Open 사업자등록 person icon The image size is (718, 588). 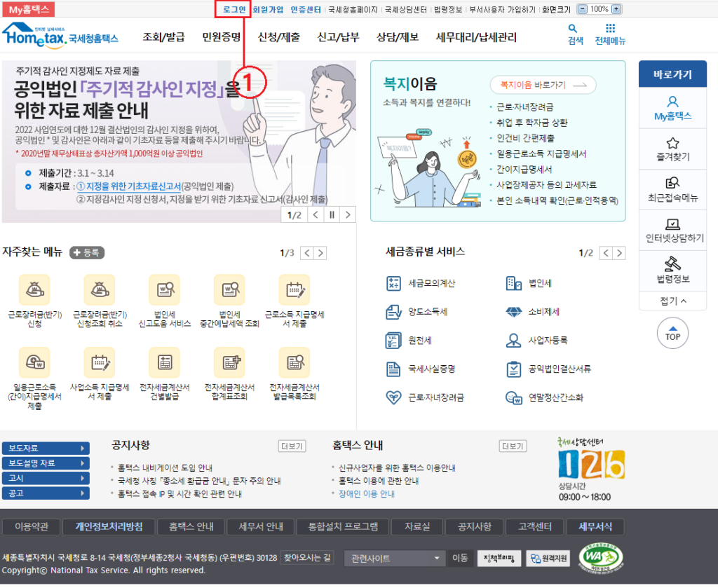(x=513, y=341)
